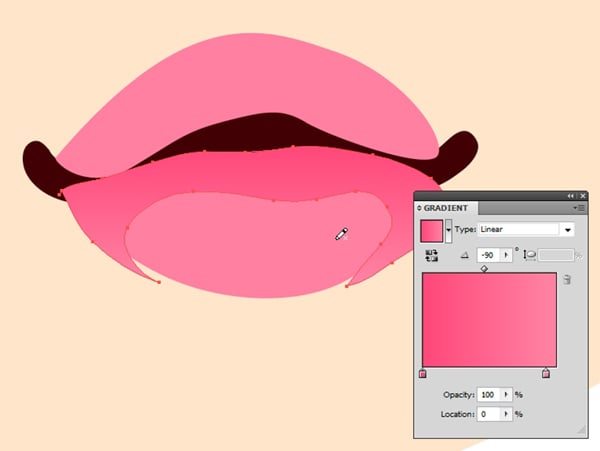Click the delete gradient stop trash icon
This screenshot has height=451, width=600.
click(x=567, y=280)
